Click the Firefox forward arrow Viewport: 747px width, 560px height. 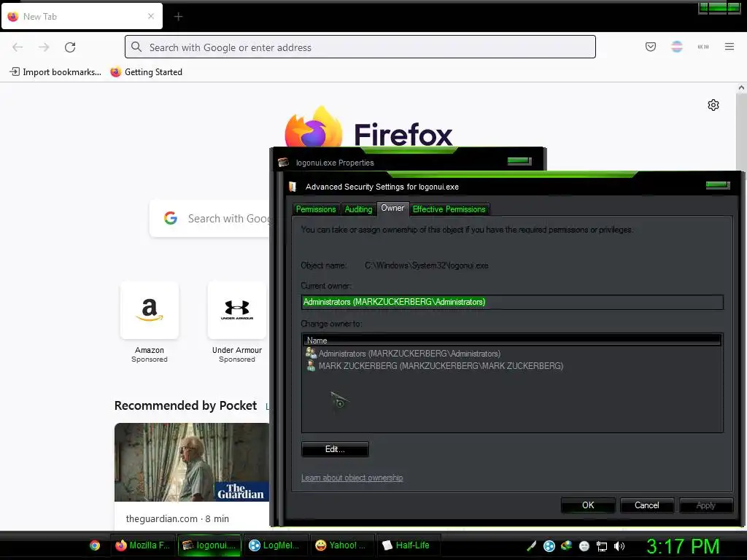click(x=44, y=47)
